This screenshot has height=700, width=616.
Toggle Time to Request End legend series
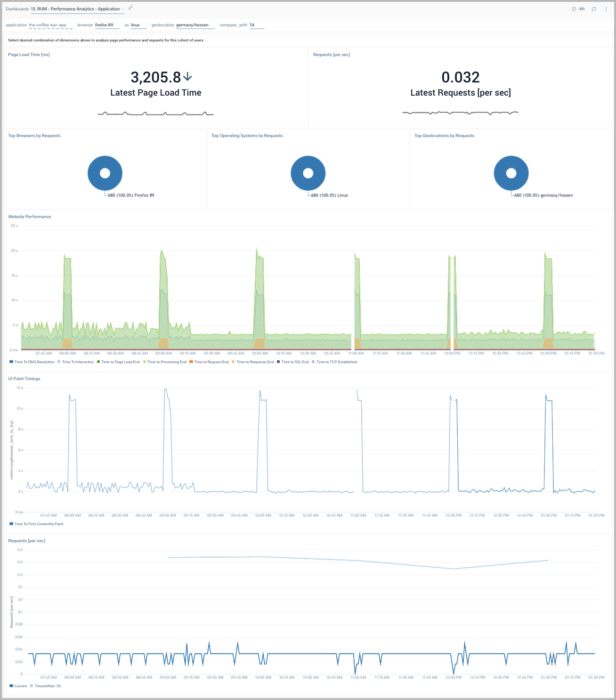209,362
